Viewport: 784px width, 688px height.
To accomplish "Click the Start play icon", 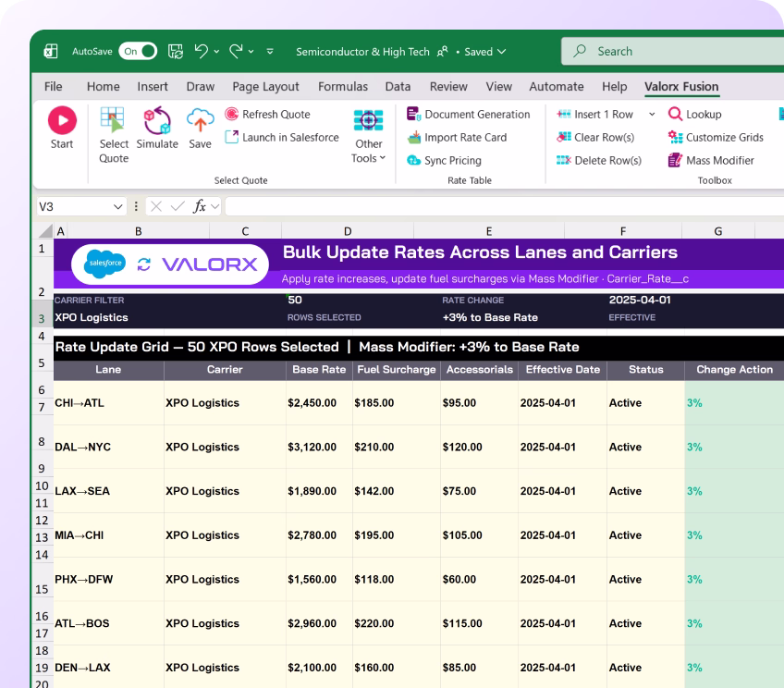I will tap(62, 120).
